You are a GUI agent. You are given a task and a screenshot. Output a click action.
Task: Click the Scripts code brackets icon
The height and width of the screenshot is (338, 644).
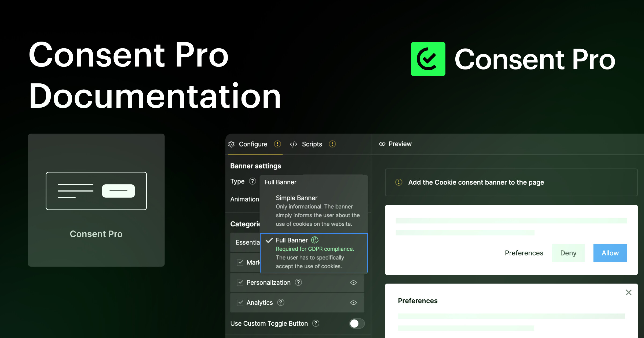tap(293, 144)
